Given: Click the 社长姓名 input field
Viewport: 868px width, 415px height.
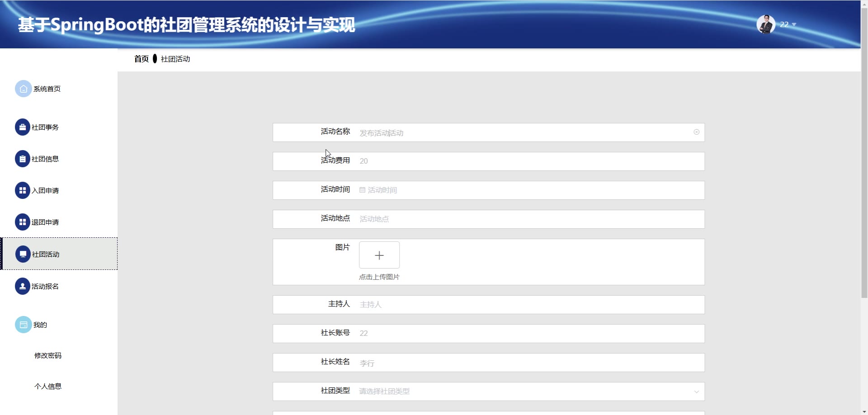Looking at the screenshot, I should pos(529,363).
